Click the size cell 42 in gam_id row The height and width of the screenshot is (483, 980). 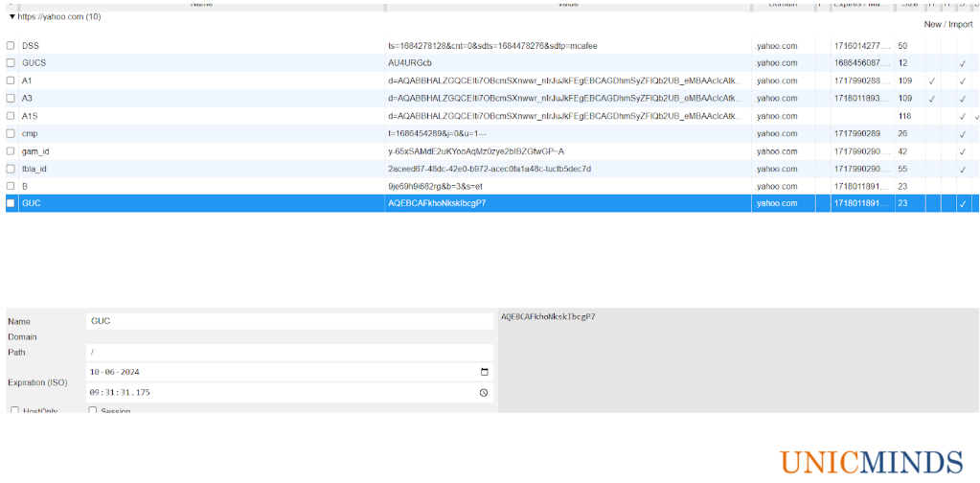coord(902,150)
